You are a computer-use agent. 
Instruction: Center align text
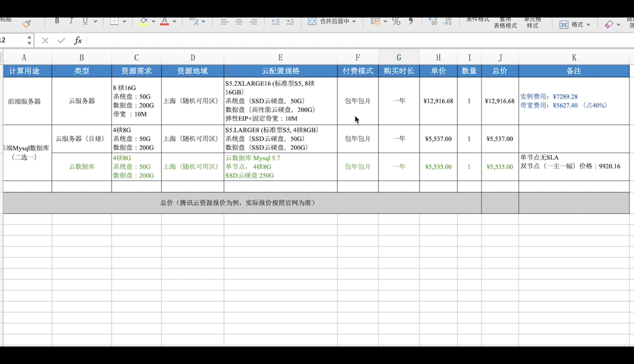tap(239, 22)
